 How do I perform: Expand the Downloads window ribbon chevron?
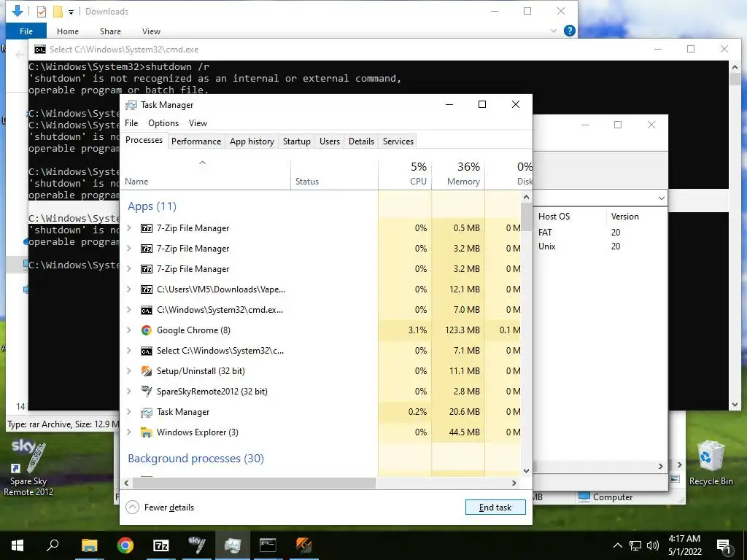[x=554, y=31]
